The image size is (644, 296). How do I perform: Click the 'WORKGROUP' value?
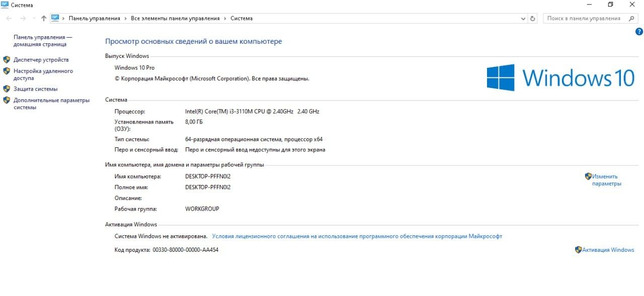pyautogui.click(x=202, y=209)
